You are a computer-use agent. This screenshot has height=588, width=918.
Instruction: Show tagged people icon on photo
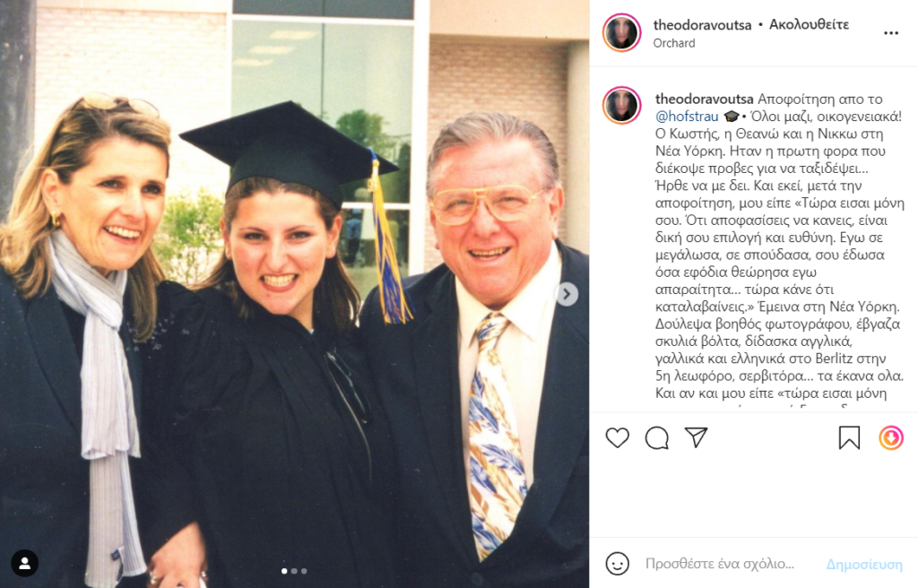click(24, 563)
